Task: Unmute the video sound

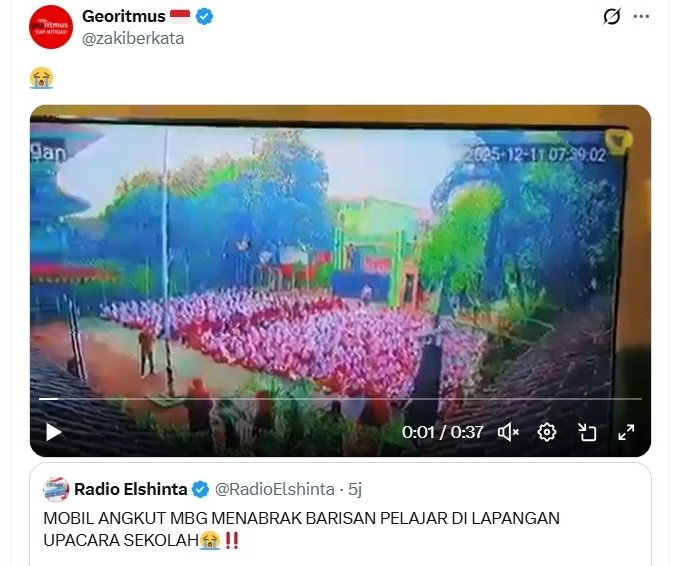Action: click(508, 432)
